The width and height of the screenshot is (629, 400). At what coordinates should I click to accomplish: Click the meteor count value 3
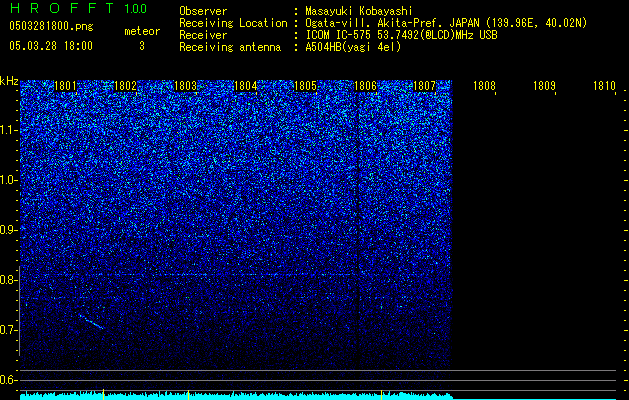click(142, 46)
